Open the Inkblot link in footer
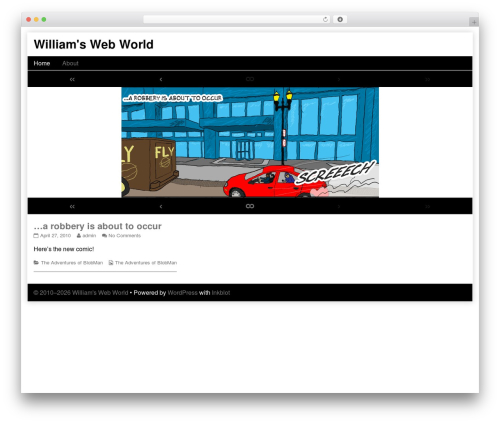 pyautogui.click(x=221, y=293)
